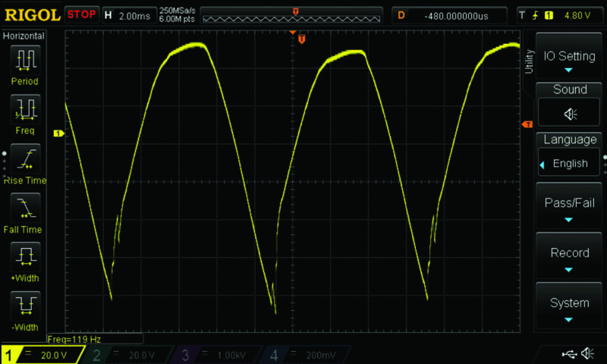
Task: Expand the IO Setting menu
Action: 569,61
